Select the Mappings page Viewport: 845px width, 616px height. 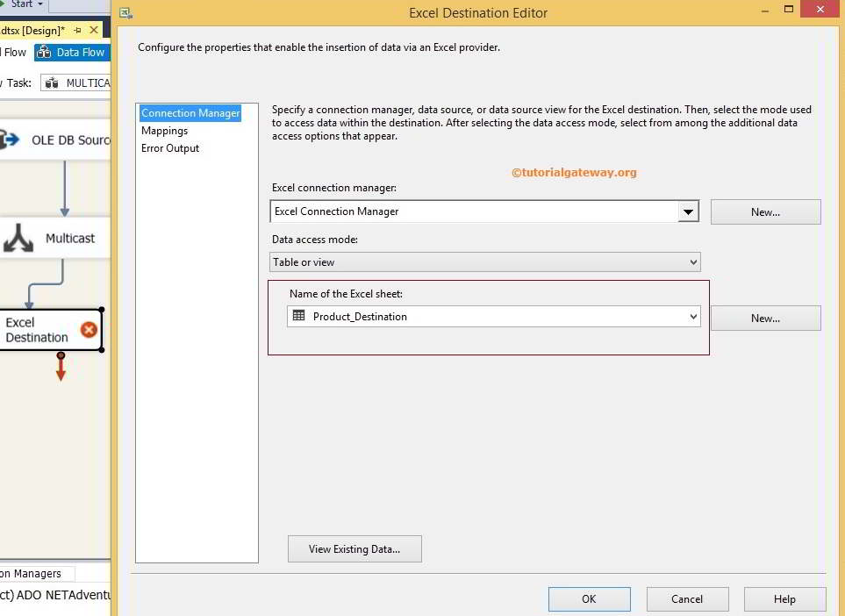(167, 131)
